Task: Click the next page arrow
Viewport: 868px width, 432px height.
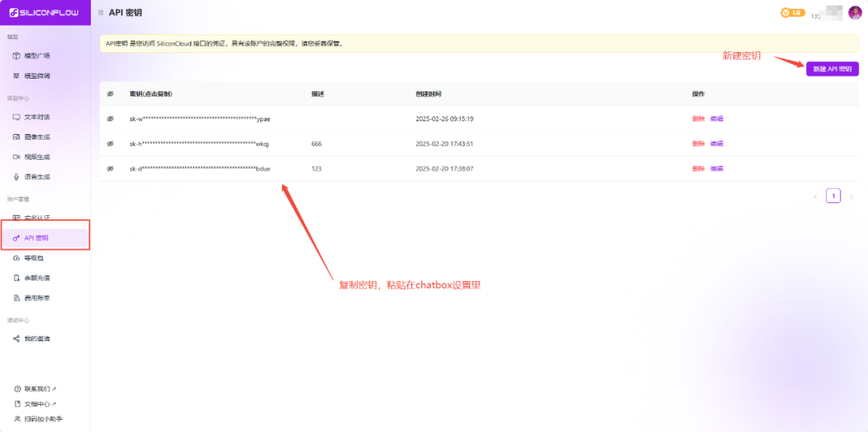Action: (851, 197)
